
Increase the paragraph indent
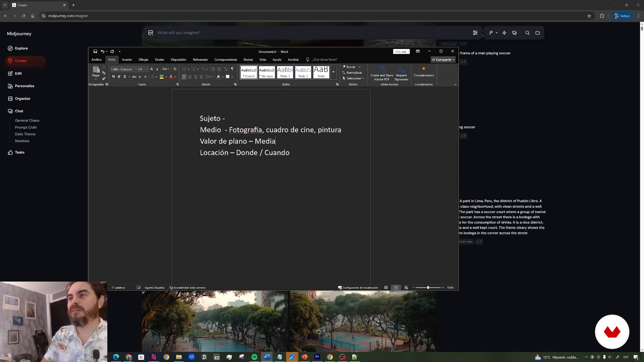point(219,69)
